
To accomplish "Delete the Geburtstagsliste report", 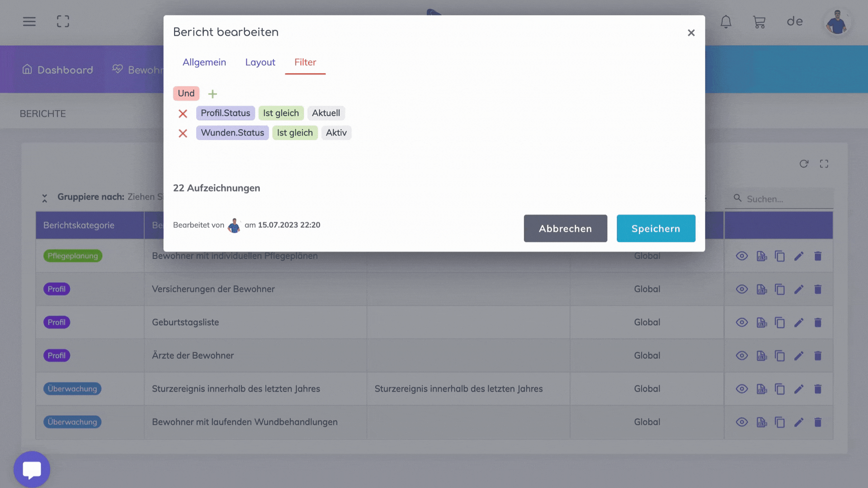I will (817, 323).
